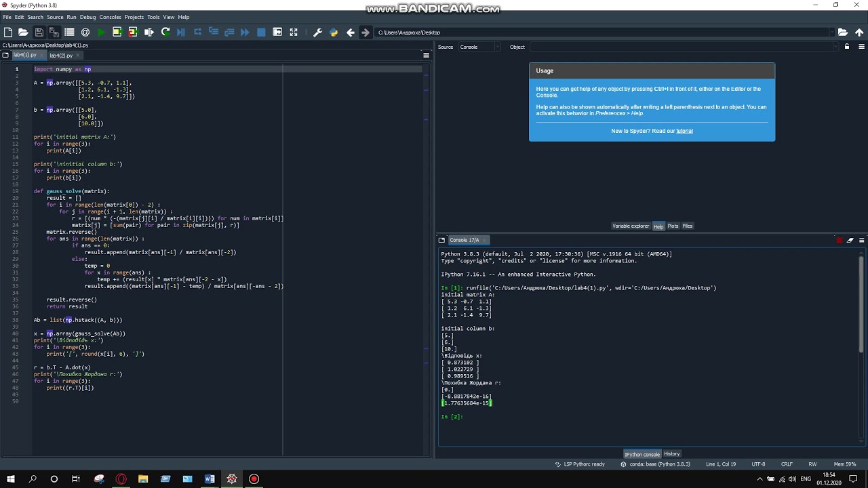Open Preferences with the wrench icon
Image resolution: width=868 pixels, height=488 pixels.
pos(317,32)
